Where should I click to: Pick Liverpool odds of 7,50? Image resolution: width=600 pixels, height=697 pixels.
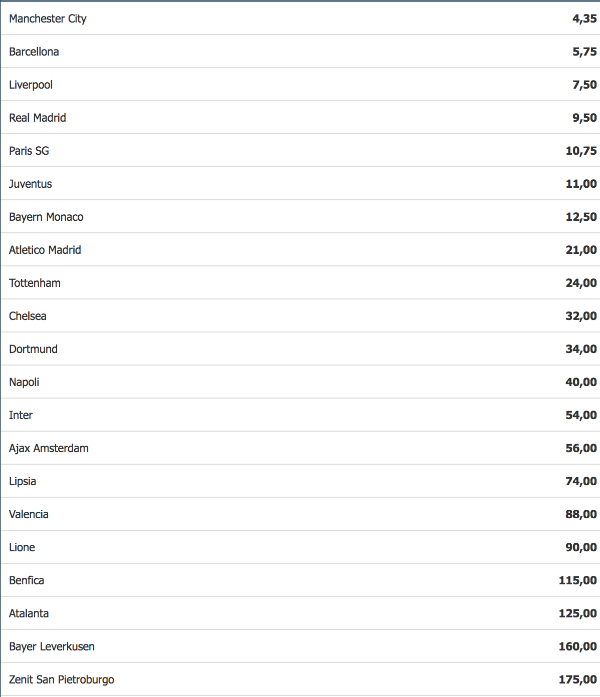click(584, 85)
